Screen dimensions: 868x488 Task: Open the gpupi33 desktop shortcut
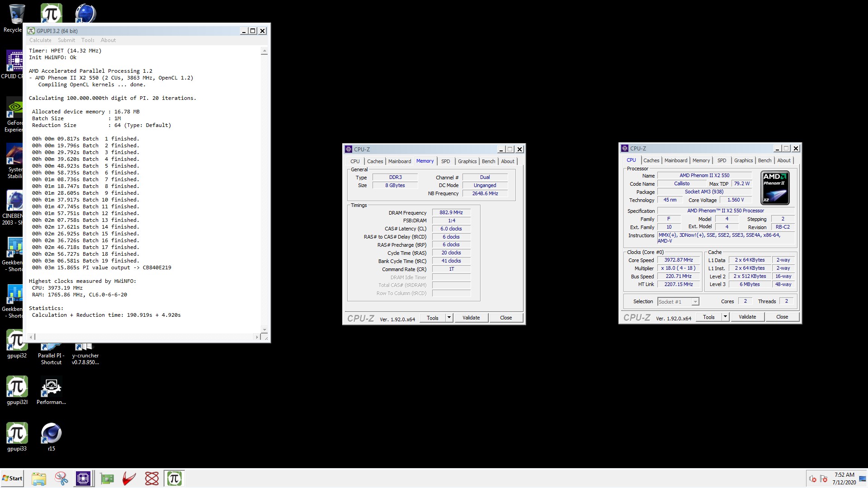[x=17, y=437]
